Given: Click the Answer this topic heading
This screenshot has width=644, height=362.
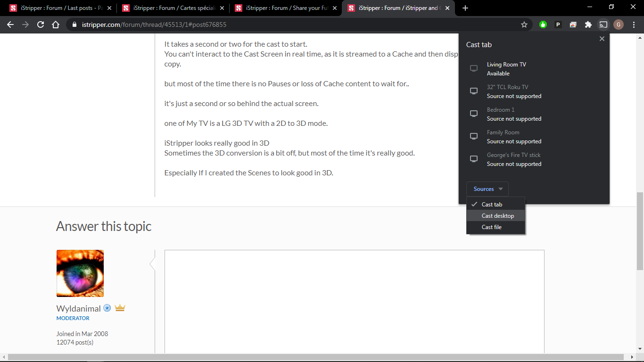Looking at the screenshot, I should point(104,226).
